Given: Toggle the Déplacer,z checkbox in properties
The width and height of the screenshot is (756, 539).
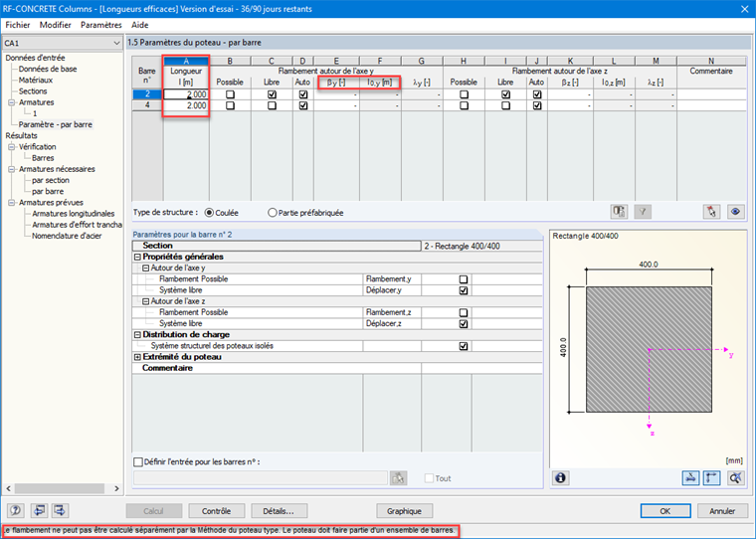Looking at the screenshot, I should coord(464,323).
